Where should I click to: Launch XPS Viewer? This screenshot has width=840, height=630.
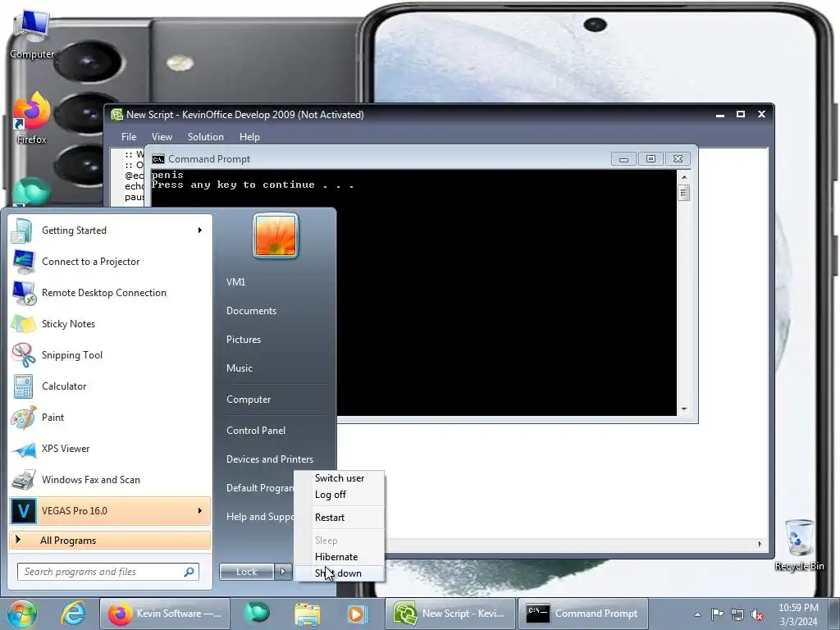pos(110,449)
